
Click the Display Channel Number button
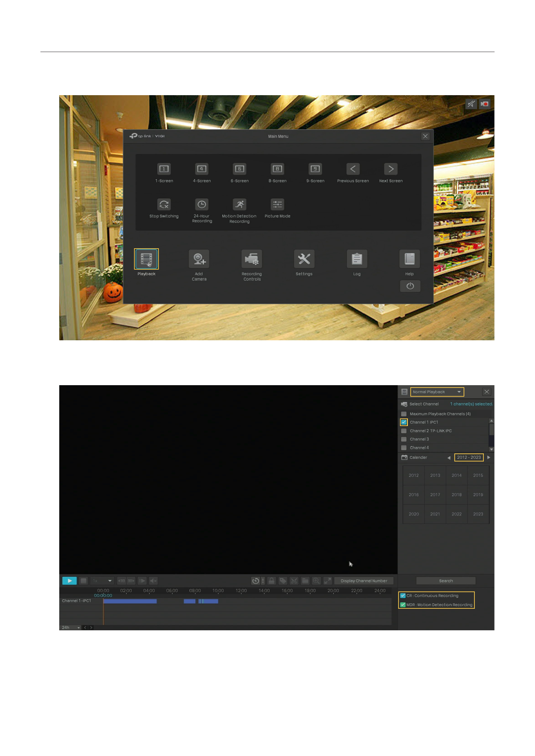pyautogui.click(x=363, y=581)
